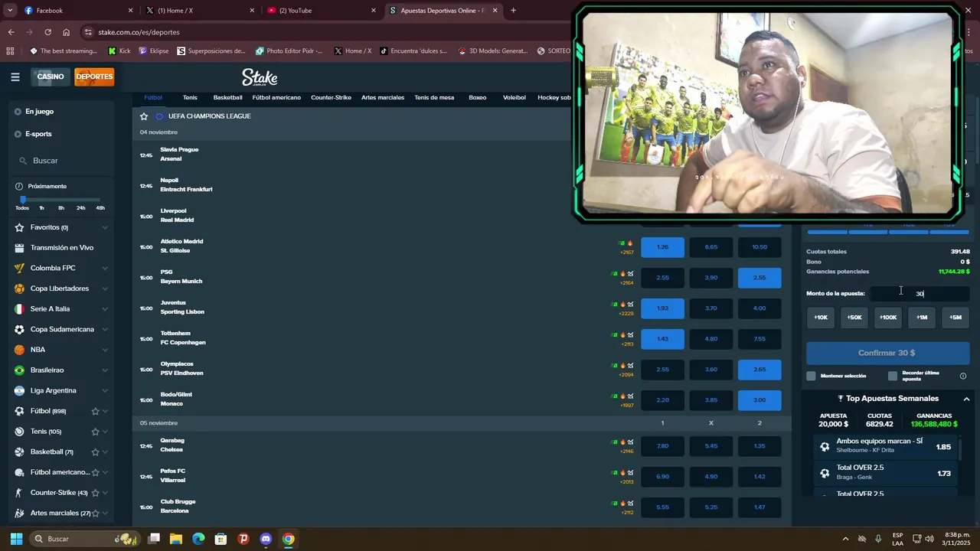980x551 pixels.
Task: Click the Próximamente slider handle at Todos
Action: click(x=23, y=200)
